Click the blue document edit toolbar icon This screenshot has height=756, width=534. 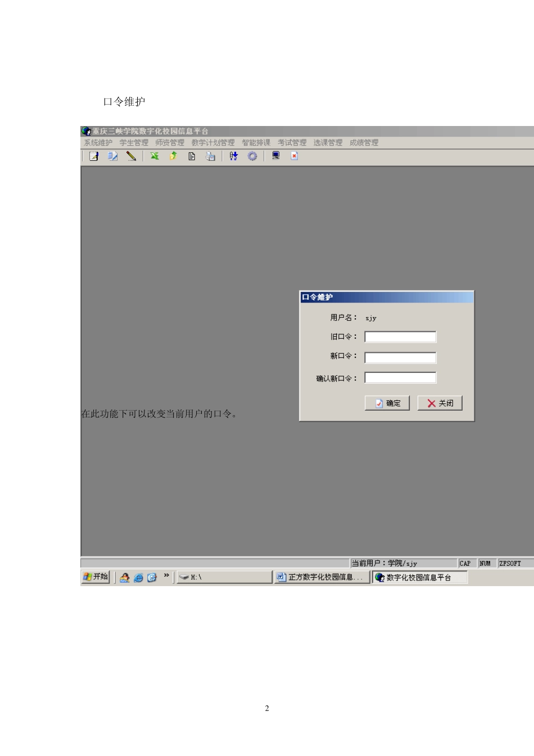112,156
